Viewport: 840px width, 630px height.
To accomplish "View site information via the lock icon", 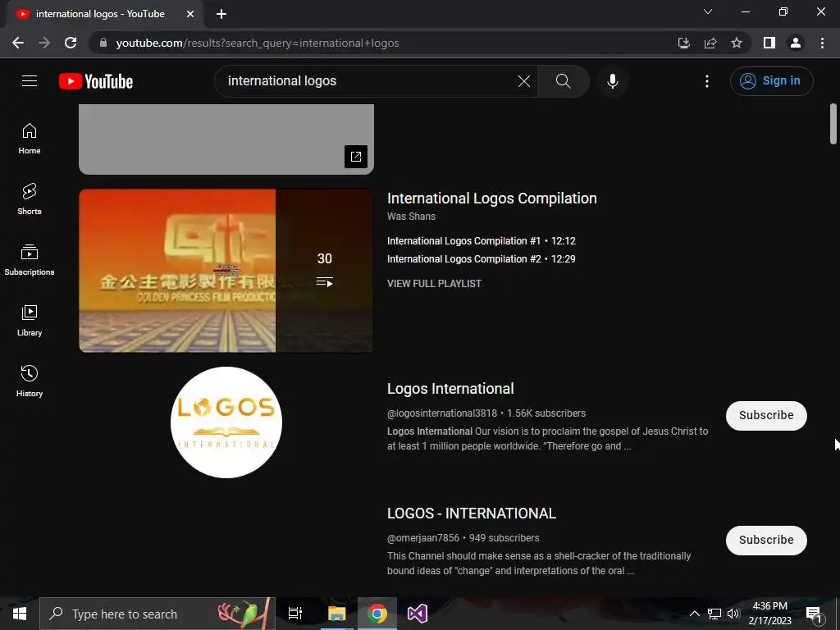I will (x=103, y=43).
